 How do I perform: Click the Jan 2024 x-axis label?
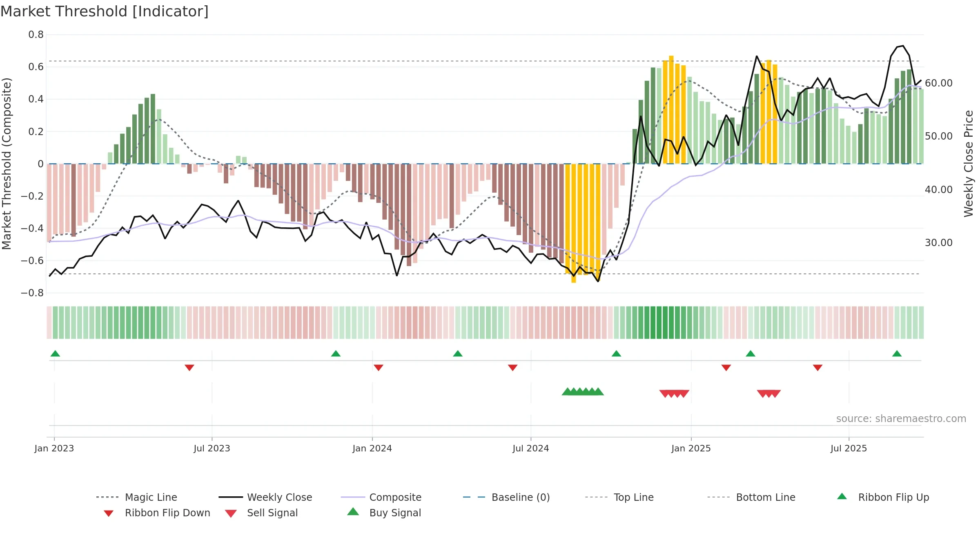coord(372,449)
